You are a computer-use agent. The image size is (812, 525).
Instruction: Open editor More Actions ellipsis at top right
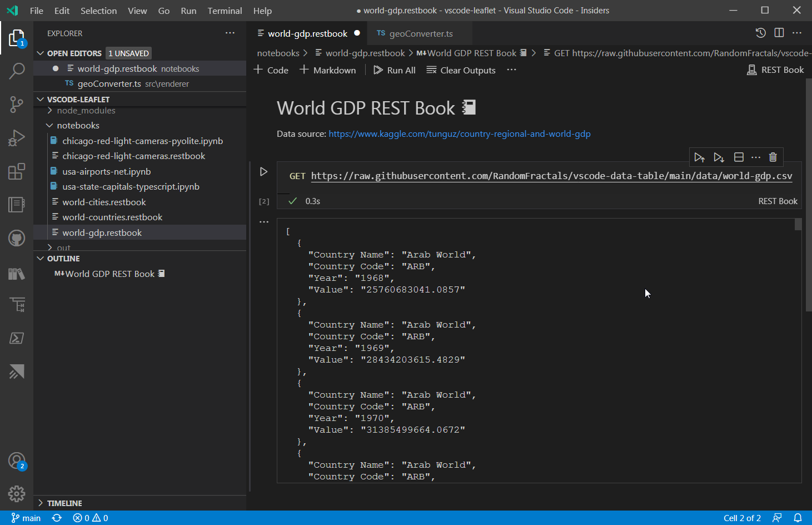click(797, 33)
